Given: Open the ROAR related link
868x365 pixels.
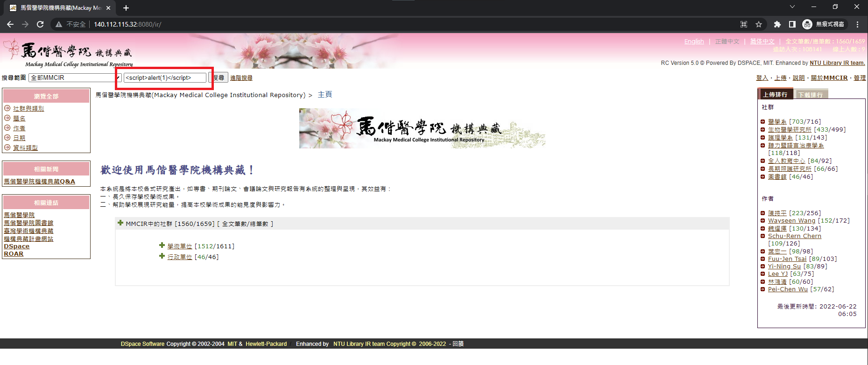Looking at the screenshot, I should tap(14, 253).
